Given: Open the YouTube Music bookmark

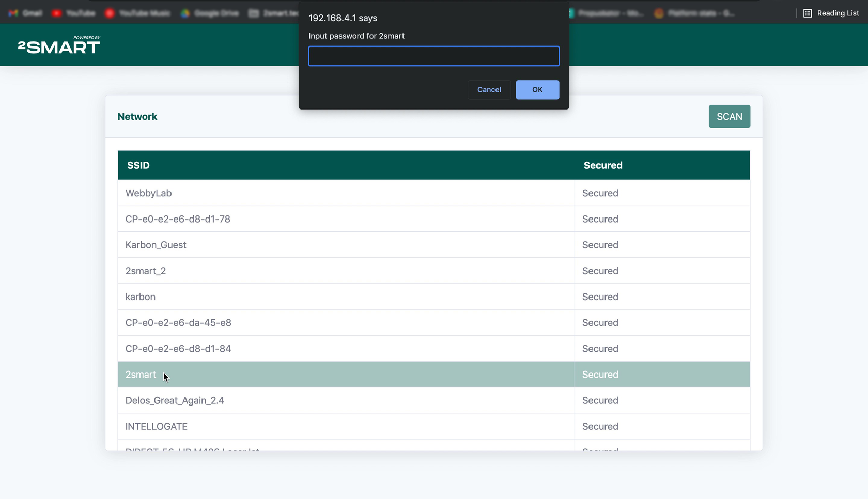Looking at the screenshot, I should 137,13.
